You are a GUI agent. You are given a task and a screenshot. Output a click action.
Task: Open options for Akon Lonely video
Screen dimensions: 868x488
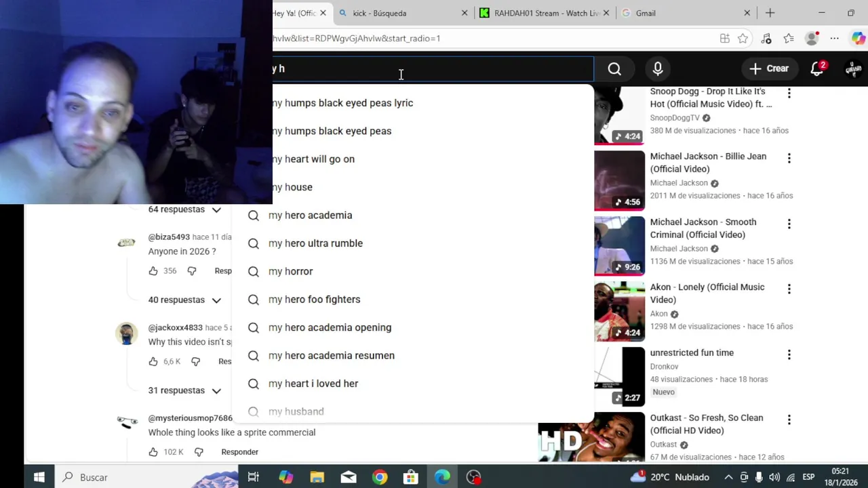(x=789, y=289)
